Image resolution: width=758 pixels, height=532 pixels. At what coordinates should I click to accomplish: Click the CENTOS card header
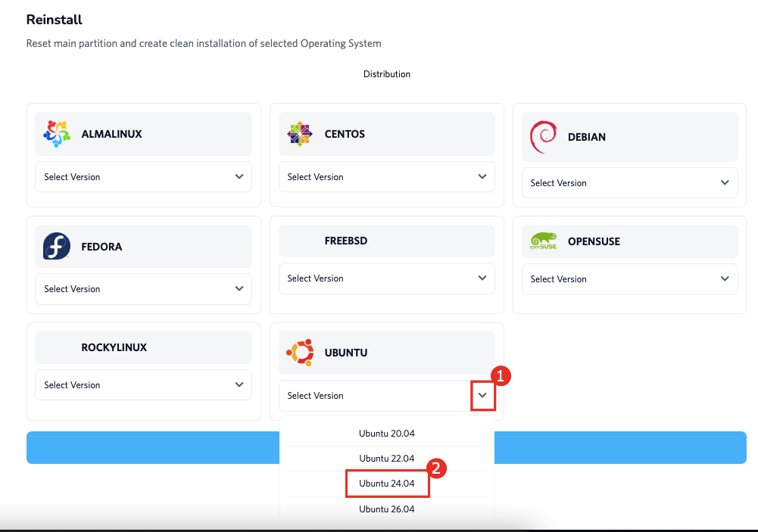(387, 134)
